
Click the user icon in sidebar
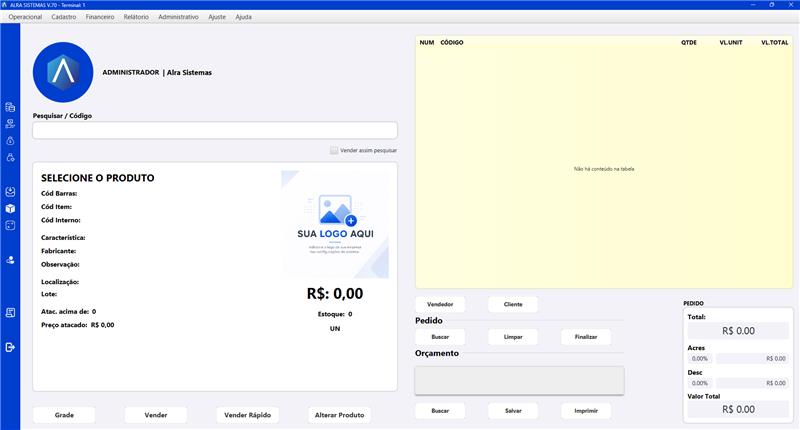tap(10, 260)
